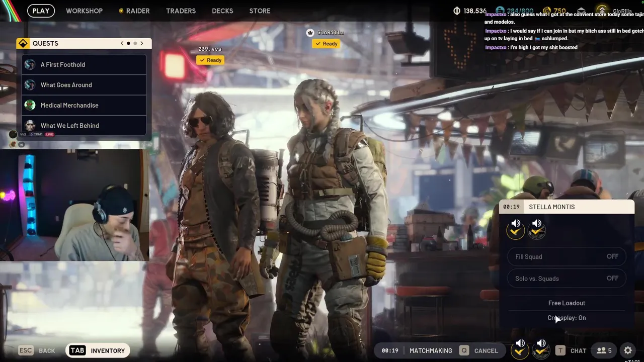Click the TRAP badge beside VVS

36,135
